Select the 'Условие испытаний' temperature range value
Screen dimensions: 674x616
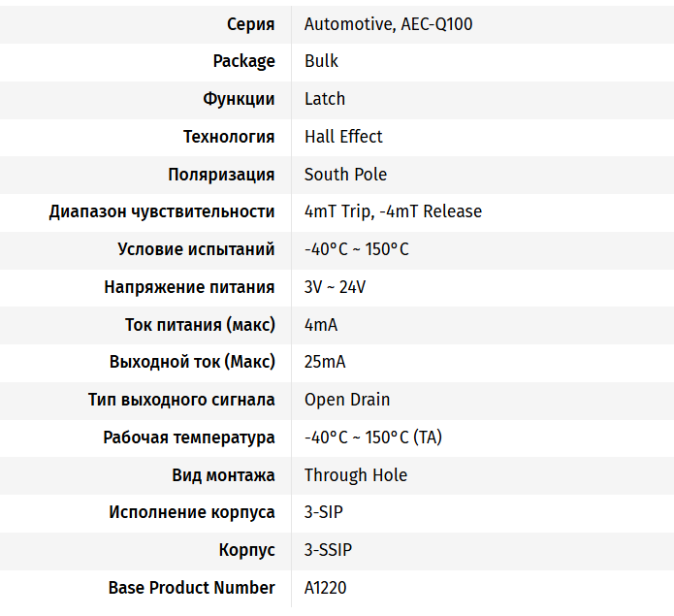pos(357,249)
